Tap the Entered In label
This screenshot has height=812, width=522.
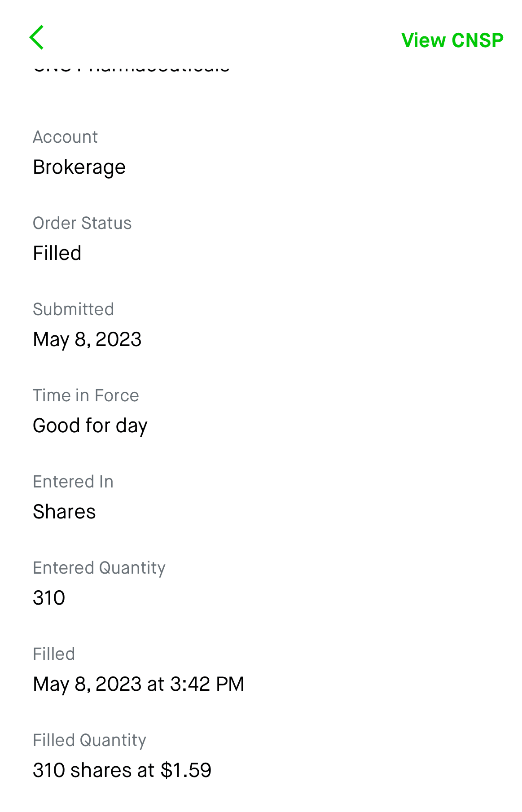tap(73, 482)
